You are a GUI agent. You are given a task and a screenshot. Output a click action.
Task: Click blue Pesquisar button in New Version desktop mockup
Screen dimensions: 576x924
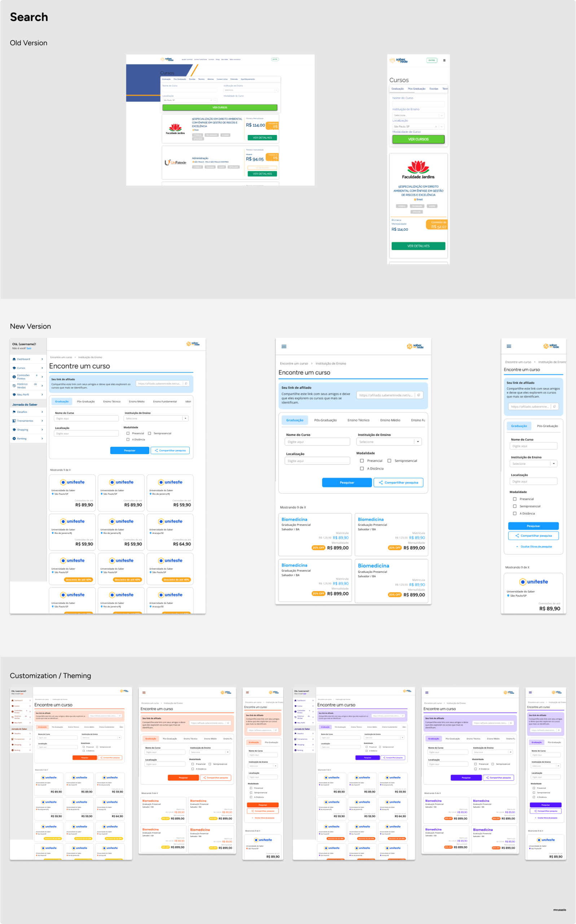pos(129,450)
